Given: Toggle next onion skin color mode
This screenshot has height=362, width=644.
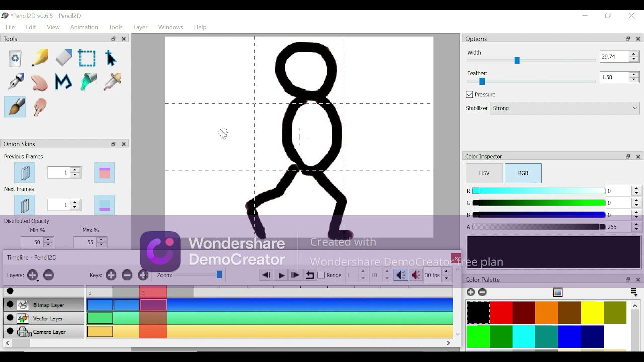Looking at the screenshot, I should pos(104,205).
